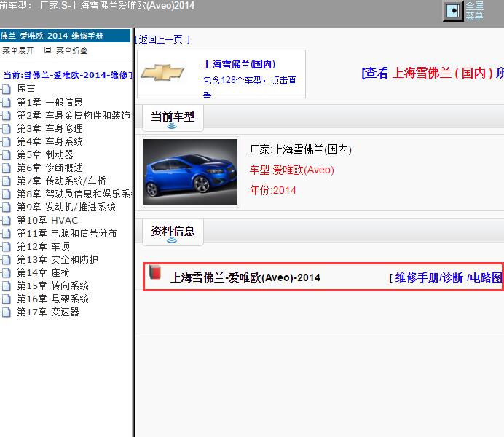
Task: Click page icon beside 第8章 驾驶员信息
Action: click(x=7, y=194)
